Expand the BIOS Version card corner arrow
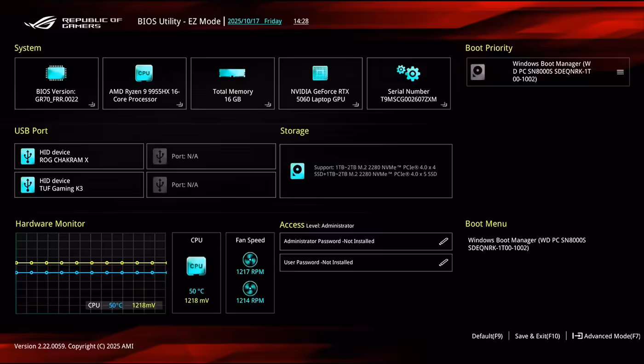Image resolution: width=644 pixels, height=364 pixels. tap(92, 104)
